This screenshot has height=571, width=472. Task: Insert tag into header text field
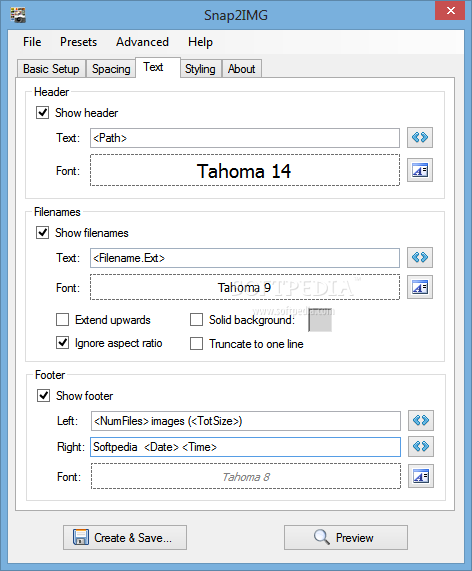point(420,138)
